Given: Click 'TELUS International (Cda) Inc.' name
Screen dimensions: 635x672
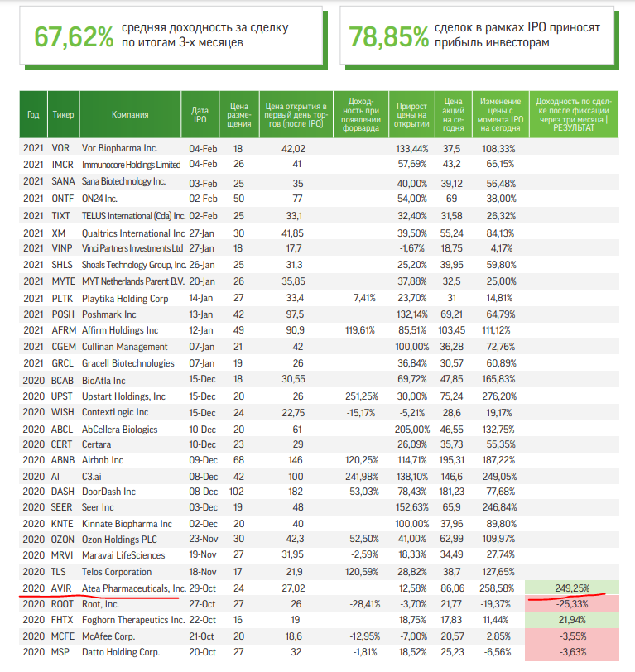Looking at the screenshot, I should point(134,215).
